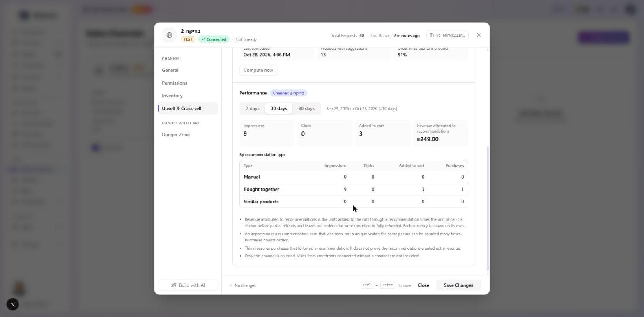Select the 90 days performance range
Screen dimensions: 644x317
click(x=306, y=108)
